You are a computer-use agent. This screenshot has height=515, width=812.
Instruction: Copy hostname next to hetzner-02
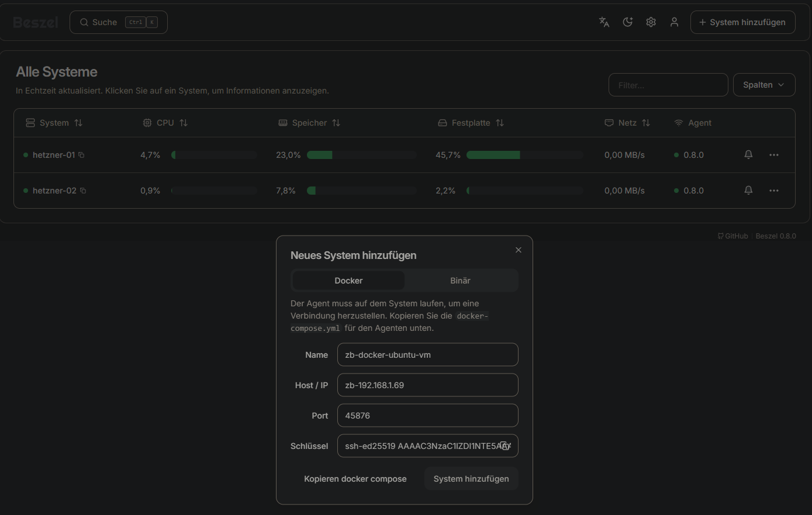pos(83,191)
